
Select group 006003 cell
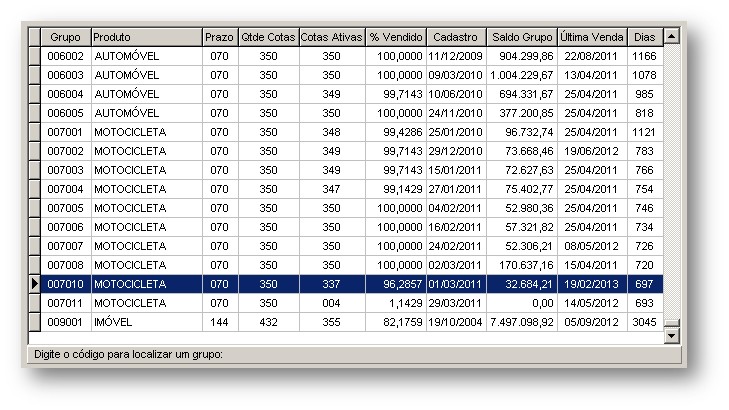pos(66,75)
